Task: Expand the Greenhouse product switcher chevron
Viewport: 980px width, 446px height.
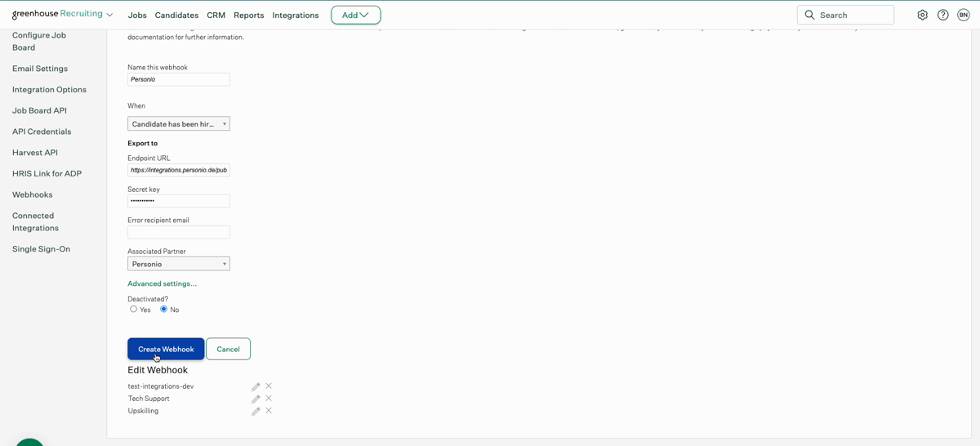Action: (x=110, y=15)
